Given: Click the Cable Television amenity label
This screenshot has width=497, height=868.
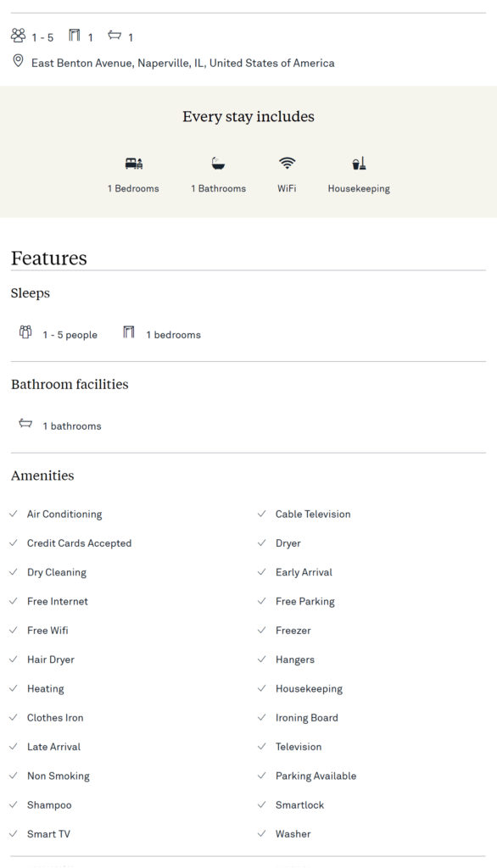Looking at the screenshot, I should coord(313,514).
